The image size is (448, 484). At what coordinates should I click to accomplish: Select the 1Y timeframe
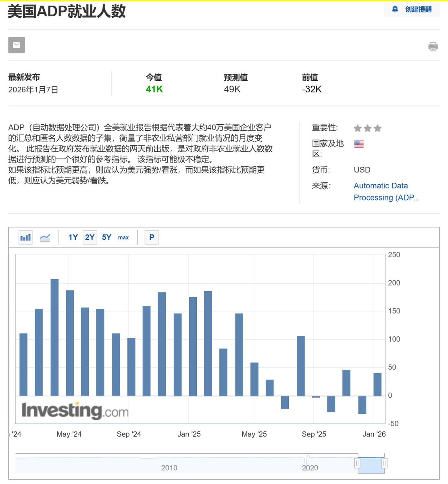(73, 238)
